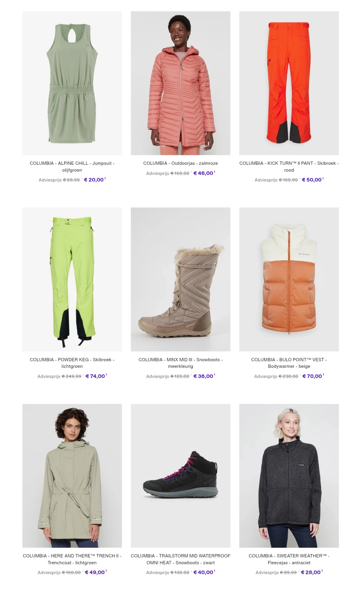The image size is (364, 595).
Task: Click the Outdoorjas zalmroze product title
Action: click(181, 163)
